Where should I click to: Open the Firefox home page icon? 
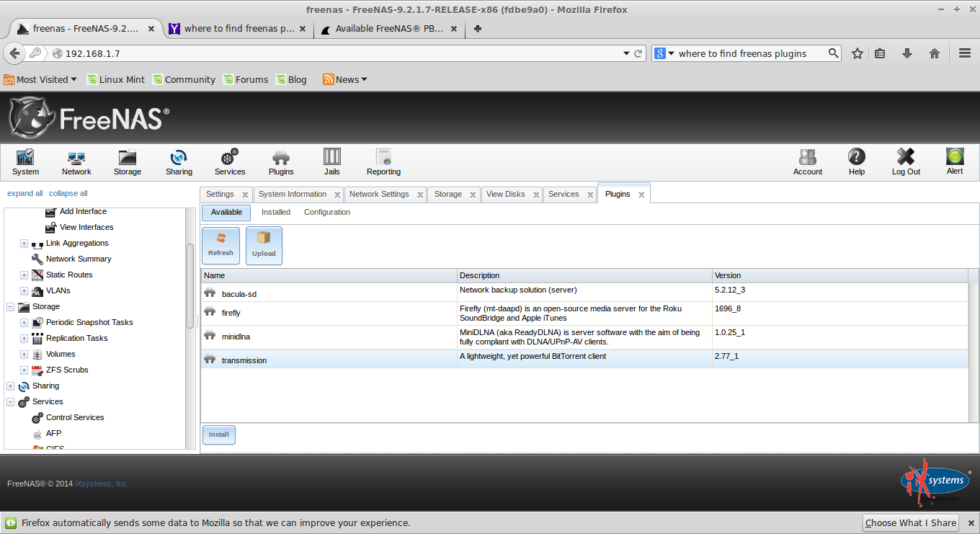click(x=935, y=53)
